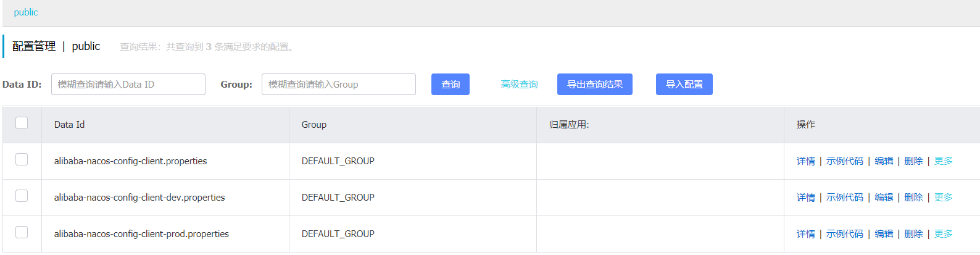
Task: Click the 查询 search button
Action: [451, 85]
